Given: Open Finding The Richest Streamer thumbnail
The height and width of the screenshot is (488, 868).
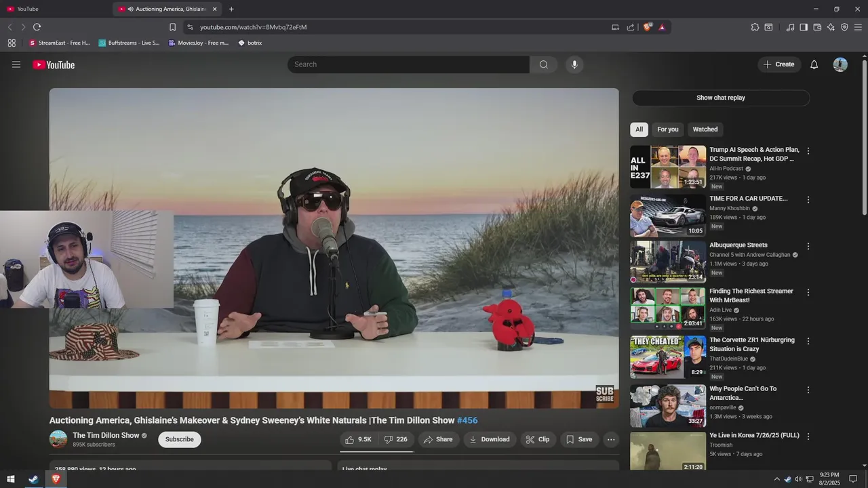Looking at the screenshot, I should 668,308.
